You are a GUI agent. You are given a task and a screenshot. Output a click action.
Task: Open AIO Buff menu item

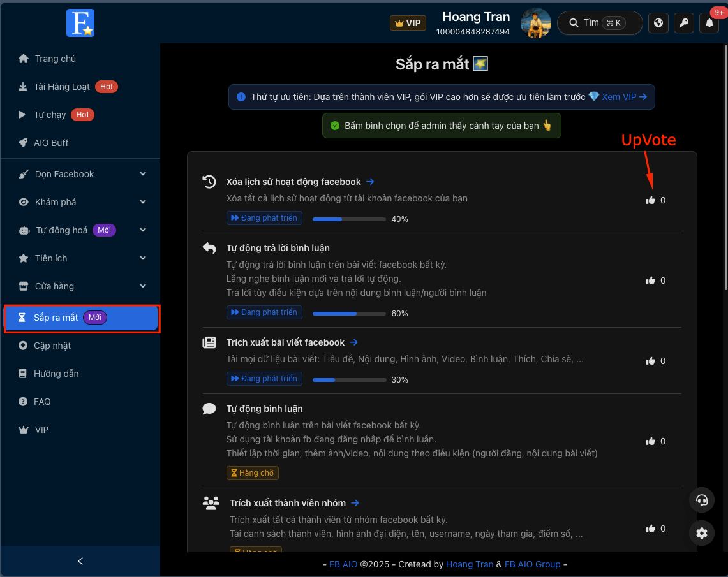[51, 143]
